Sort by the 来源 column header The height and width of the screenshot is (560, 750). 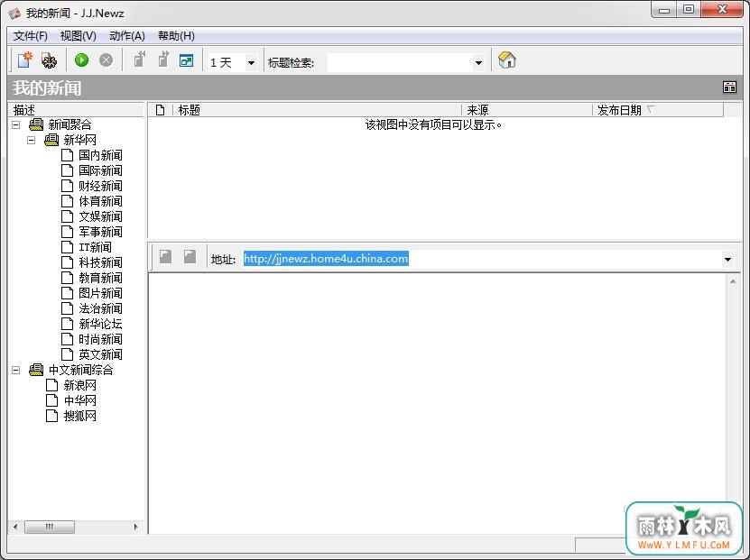(x=527, y=110)
